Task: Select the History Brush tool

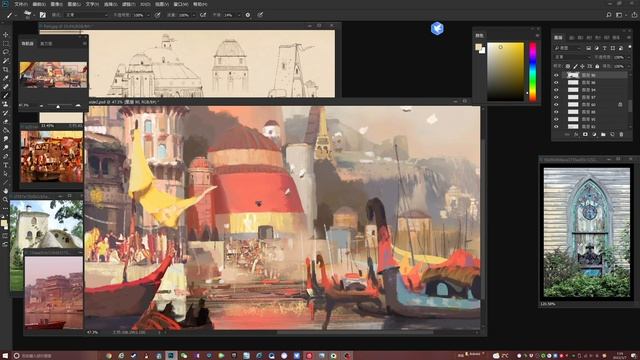Action: 6,113
